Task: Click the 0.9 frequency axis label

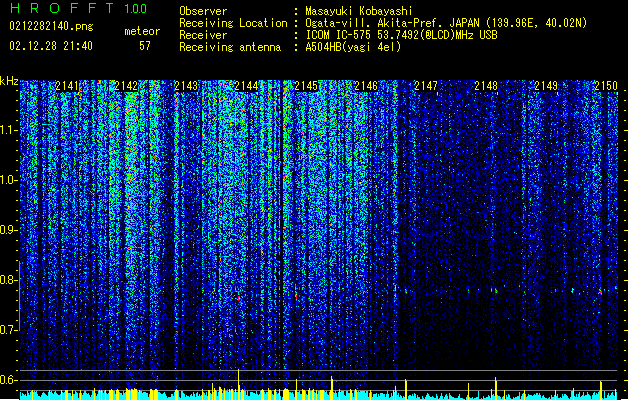Action: click(x=8, y=230)
